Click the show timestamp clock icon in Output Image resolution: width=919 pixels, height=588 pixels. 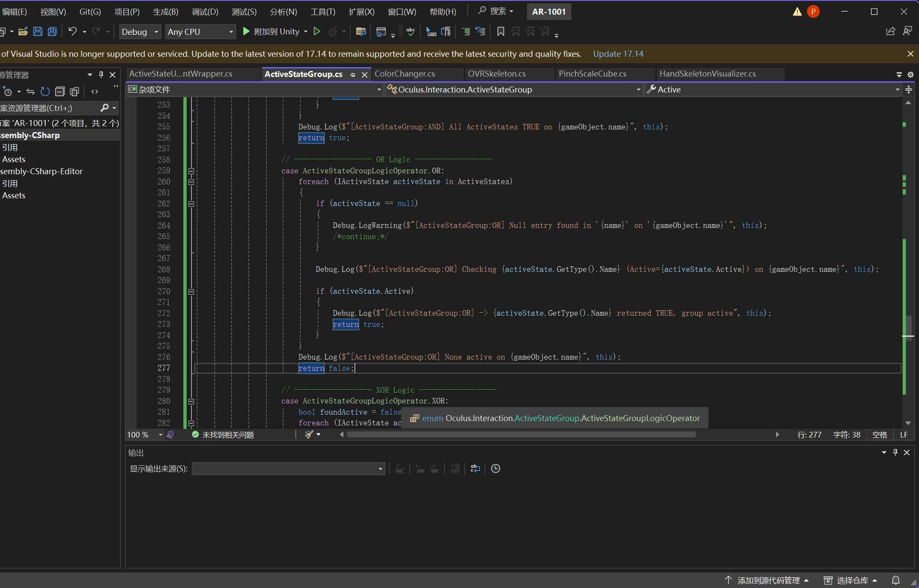click(x=495, y=468)
